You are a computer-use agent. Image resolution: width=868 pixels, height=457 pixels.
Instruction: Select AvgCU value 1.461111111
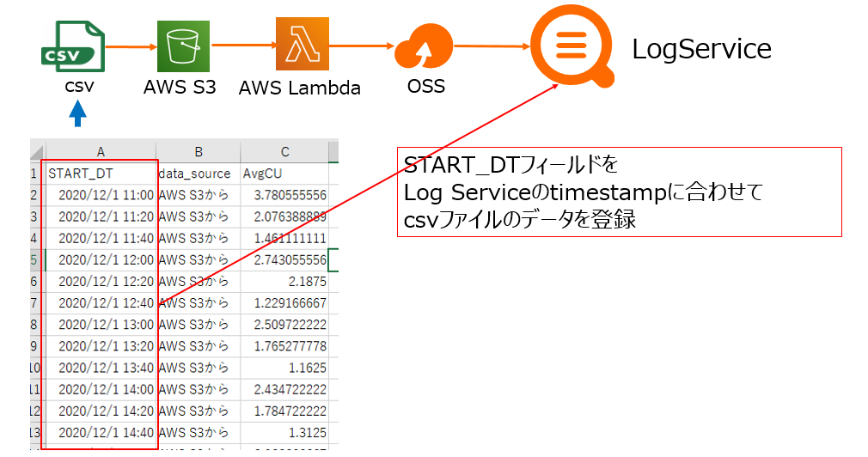click(284, 239)
